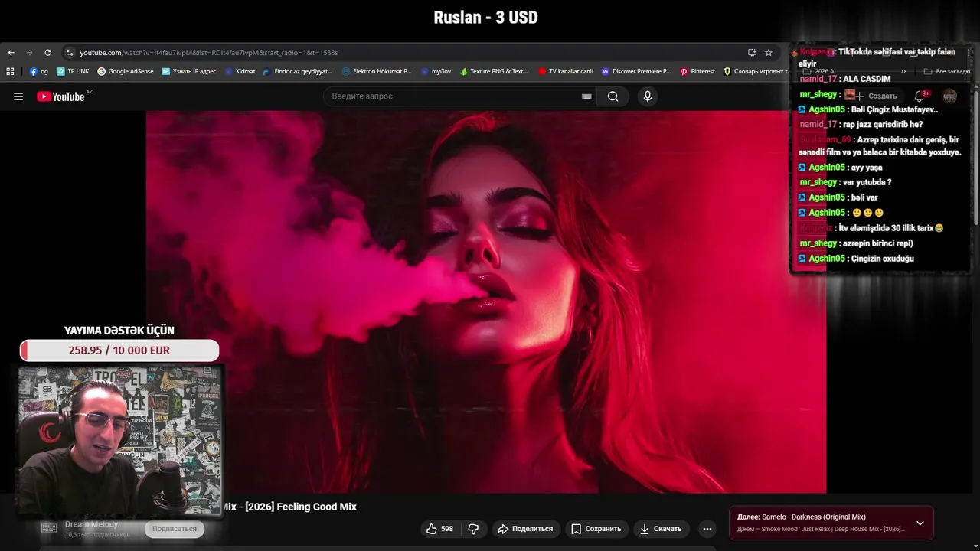Open site info icon in address bar

pyautogui.click(x=70, y=53)
